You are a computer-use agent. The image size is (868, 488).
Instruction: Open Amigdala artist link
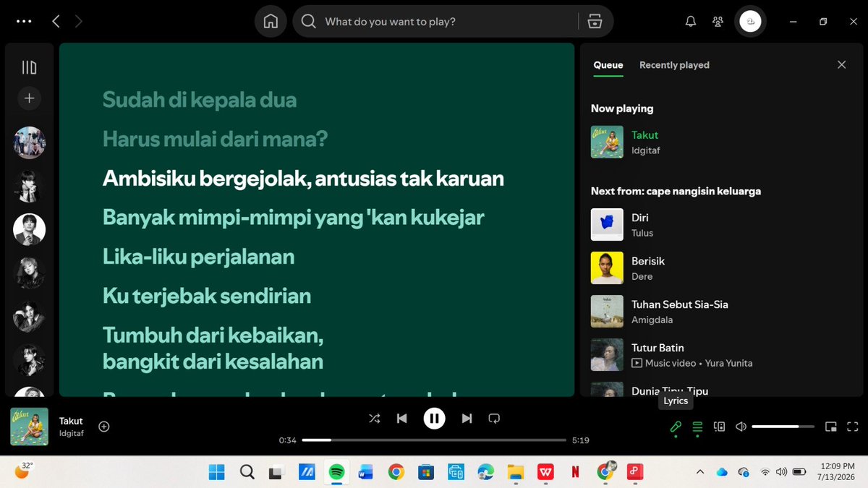[652, 320]
